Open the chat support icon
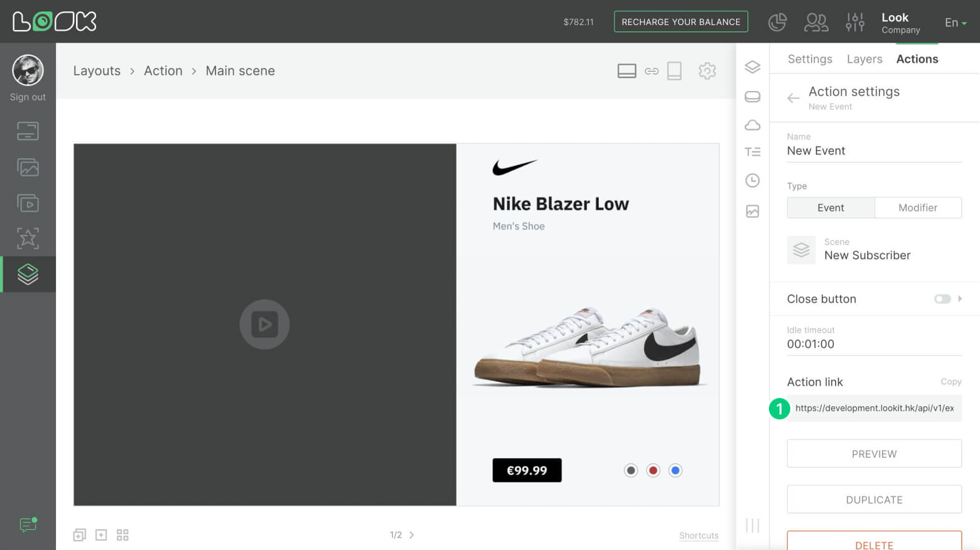The height and width of the screenshot is (550, 980). [x=28, y=524]
